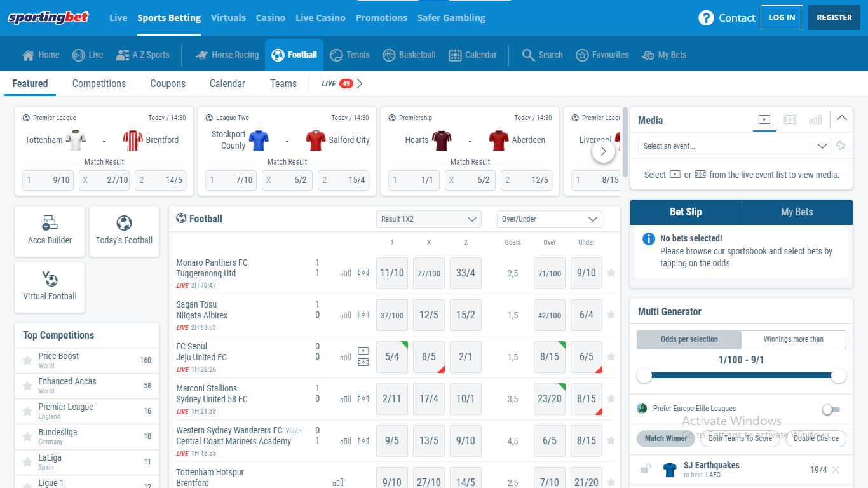Select Winnings more than option
Viewport: 868px width, 488px height.
(794, 339)
